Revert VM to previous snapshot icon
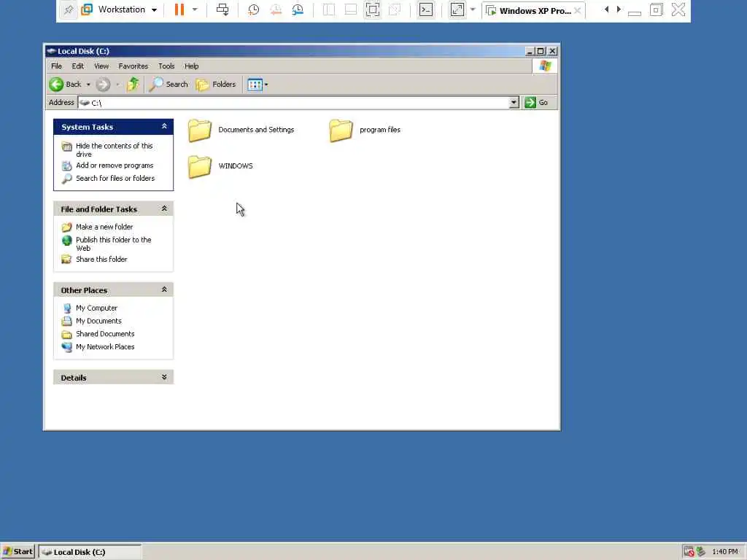747x560 pixels. (276, 9)
